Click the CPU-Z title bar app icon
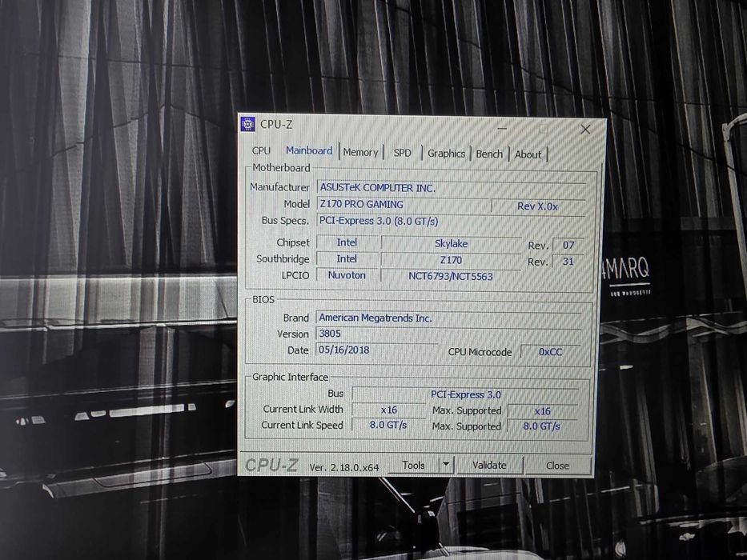The height and width of the screenshot is (560, 747). coord(247,124)
